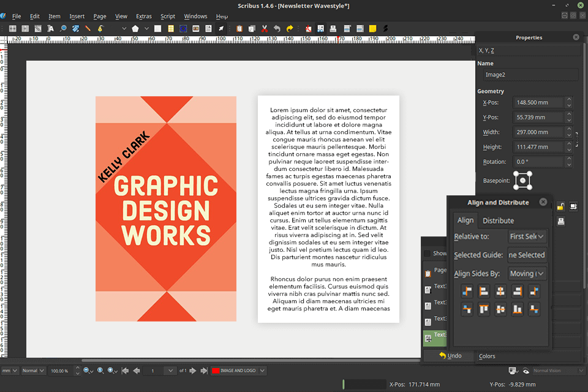The image size is (588, 392).
Task: Toggle the yellow padlock lock icon
Action: pos(560,206)
